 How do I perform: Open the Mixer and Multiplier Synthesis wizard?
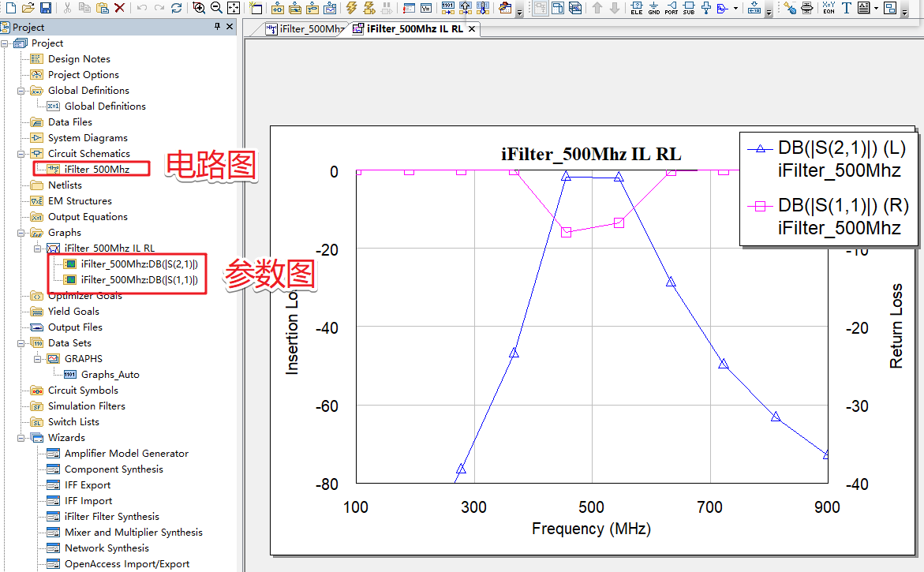tap(133, 533)
